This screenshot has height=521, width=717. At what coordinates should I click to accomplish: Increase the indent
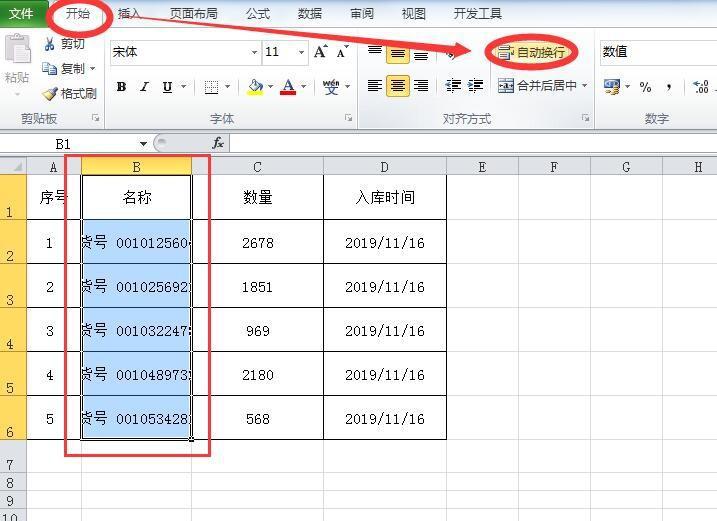476,86
